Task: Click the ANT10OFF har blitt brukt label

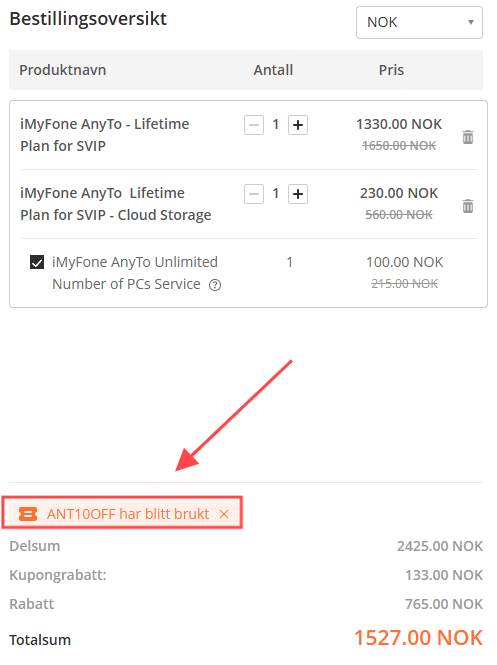Action: (128, 514)
